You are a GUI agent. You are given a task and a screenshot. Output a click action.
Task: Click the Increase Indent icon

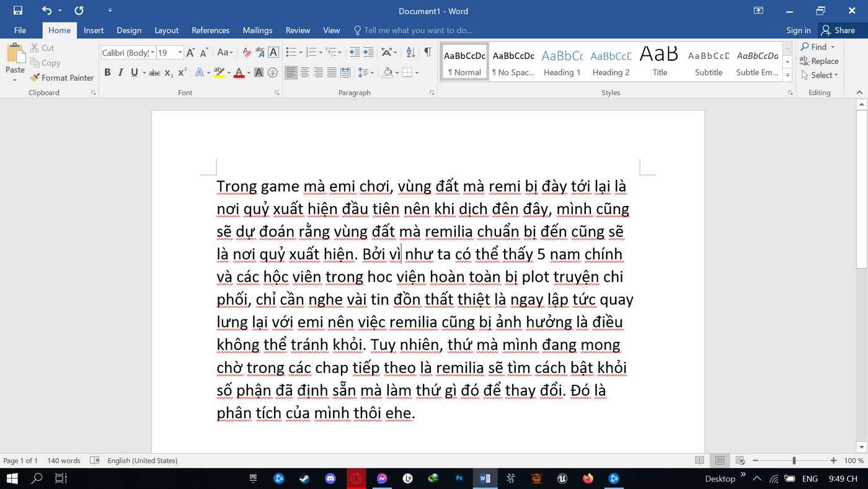pos(368,53)
